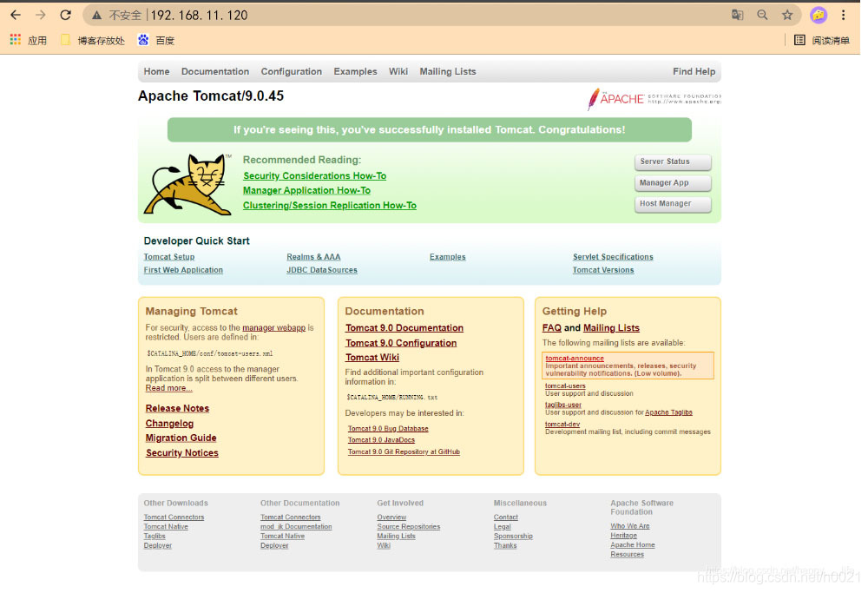Click the Read more... link
868x593 pixels.
coord(169,388)
